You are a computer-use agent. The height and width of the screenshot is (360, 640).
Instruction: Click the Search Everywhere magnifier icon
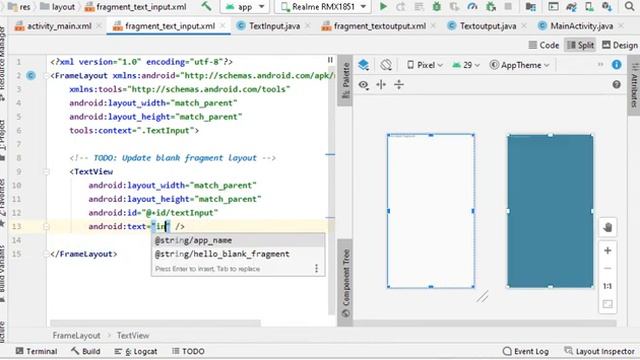[x=629, y=7]
